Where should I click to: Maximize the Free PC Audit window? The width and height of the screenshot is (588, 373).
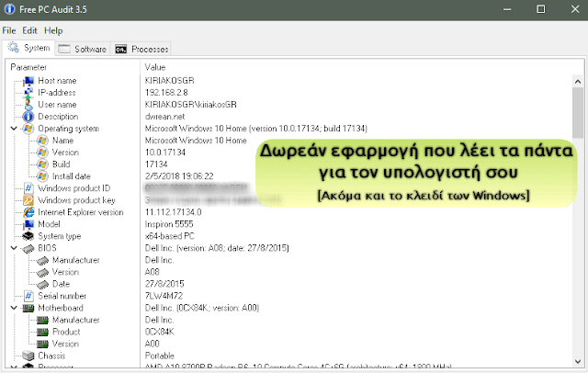(541, 9)
